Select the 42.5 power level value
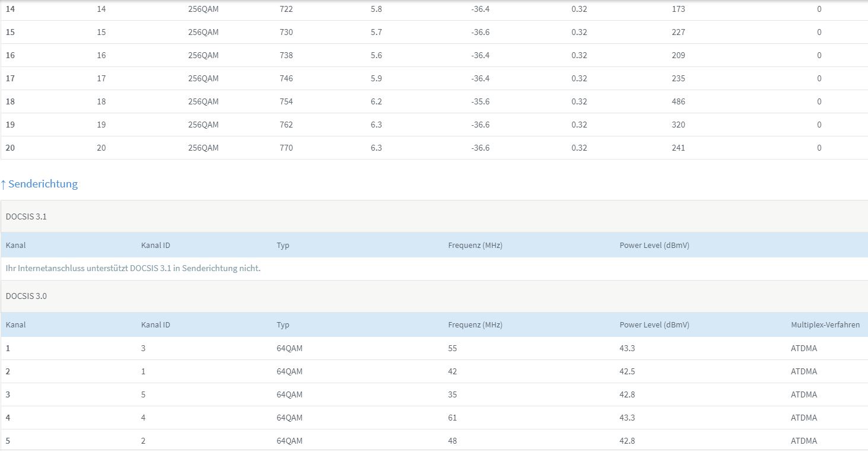The width and height of the screenshot is (868, 452). 627,371
